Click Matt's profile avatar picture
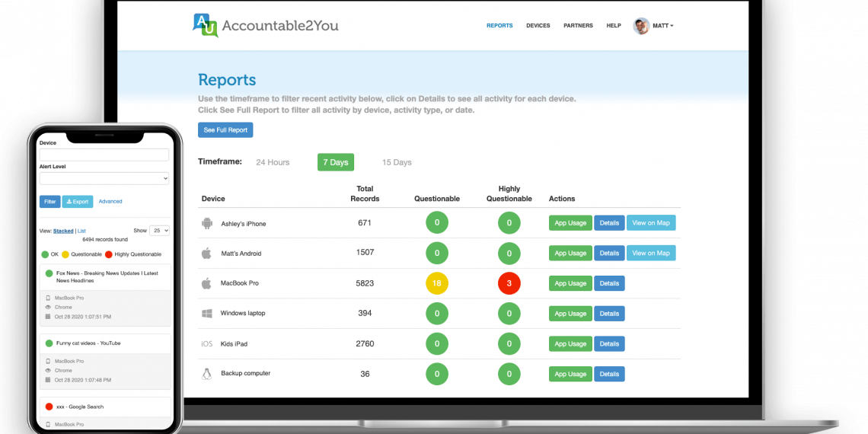The image size is (868, 434). pyautogui.click(x=641, y=25)
